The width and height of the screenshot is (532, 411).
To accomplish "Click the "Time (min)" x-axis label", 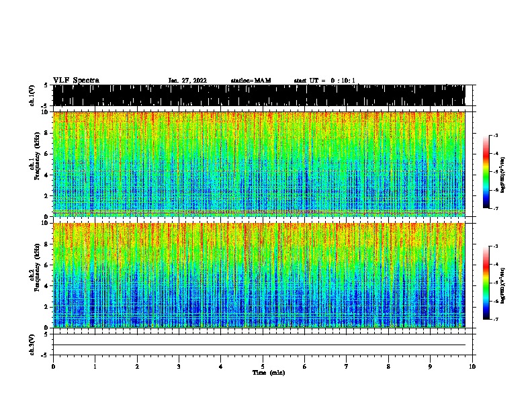I will point(269,373).
